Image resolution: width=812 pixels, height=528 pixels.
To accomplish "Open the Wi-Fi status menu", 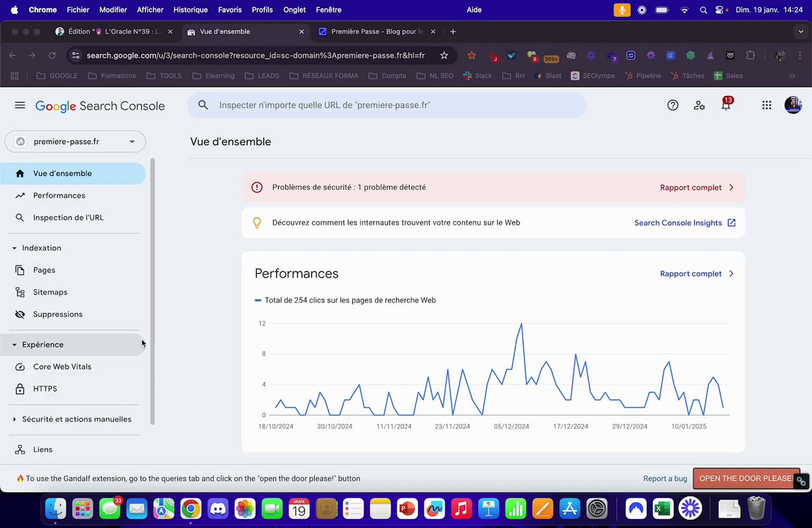I will pos(684,10).
